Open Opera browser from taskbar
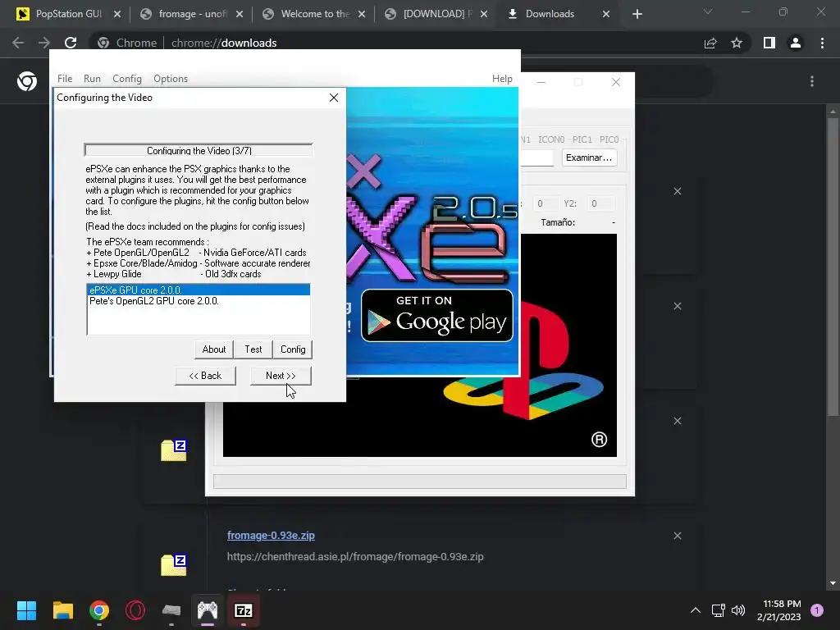 click(135, 610)
